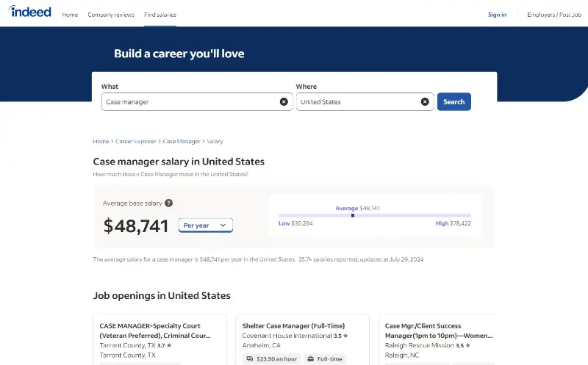Click the blue Search button

453,101
